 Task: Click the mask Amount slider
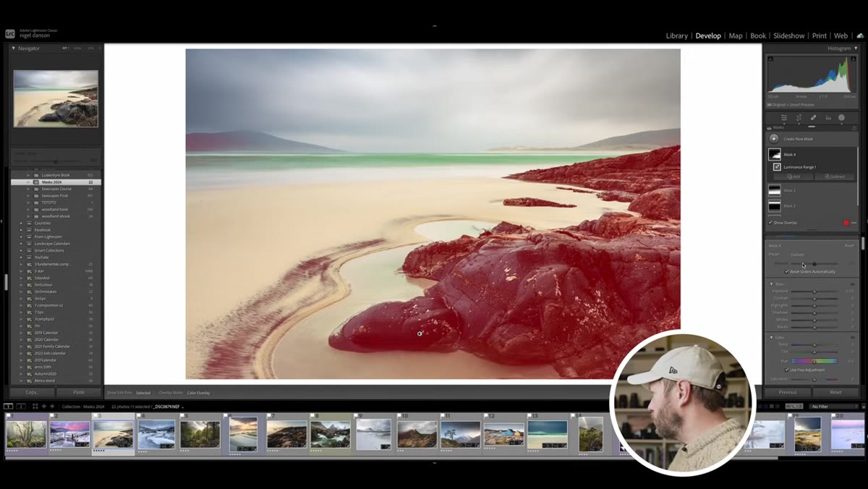[x=814, y=263]
